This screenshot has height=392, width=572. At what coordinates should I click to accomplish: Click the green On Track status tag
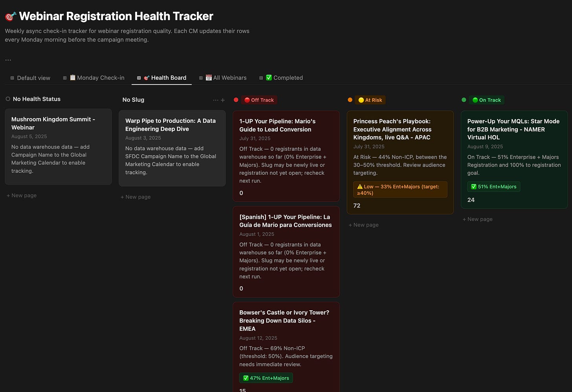(487, 100)
